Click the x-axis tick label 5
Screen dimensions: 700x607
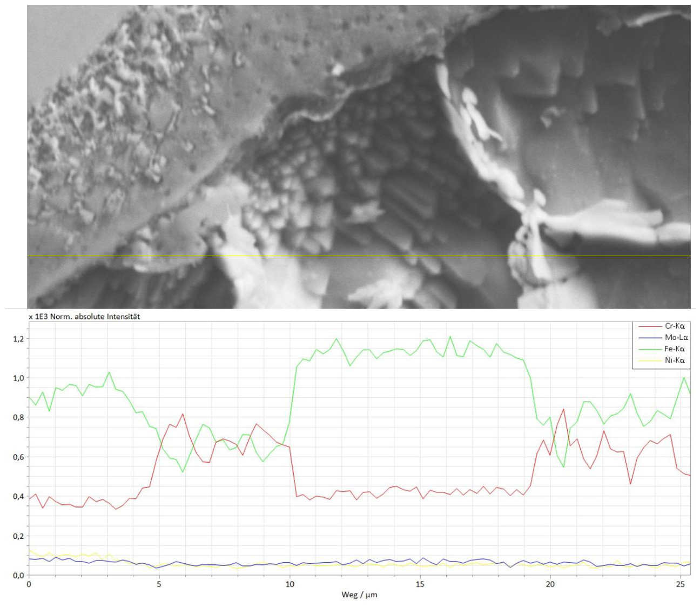[x=159, y=584]
